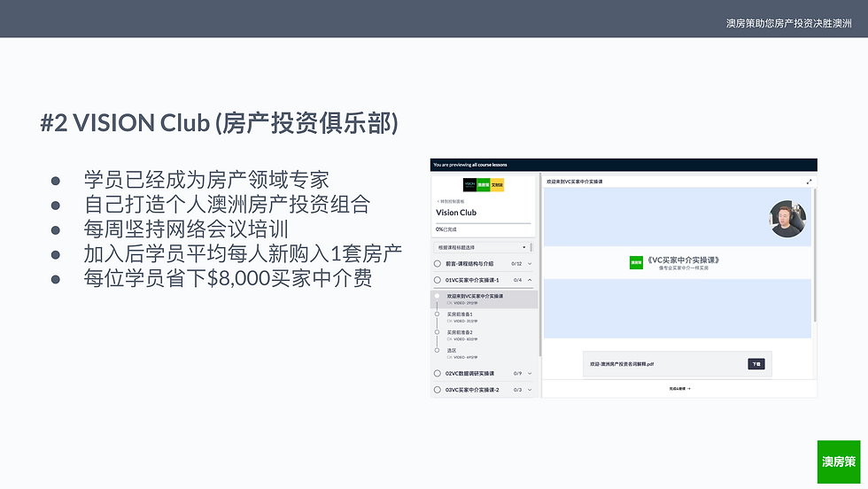868x489 pixels.
Task: Mark the 买房前准备1 lesson circle
Action: click(437, 314)
